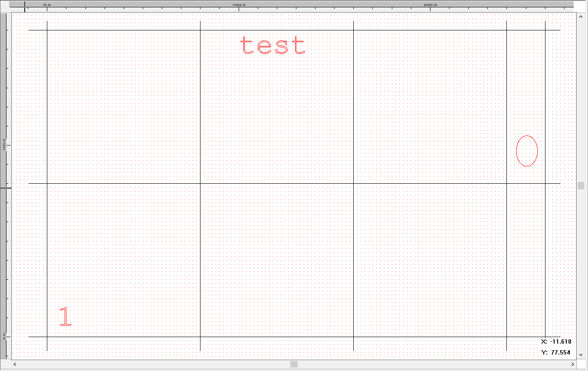The width and height of the screenshot is (588, 371).
Task: Select the horizontal scrollbar thumb
Action: tap(294, 364)
